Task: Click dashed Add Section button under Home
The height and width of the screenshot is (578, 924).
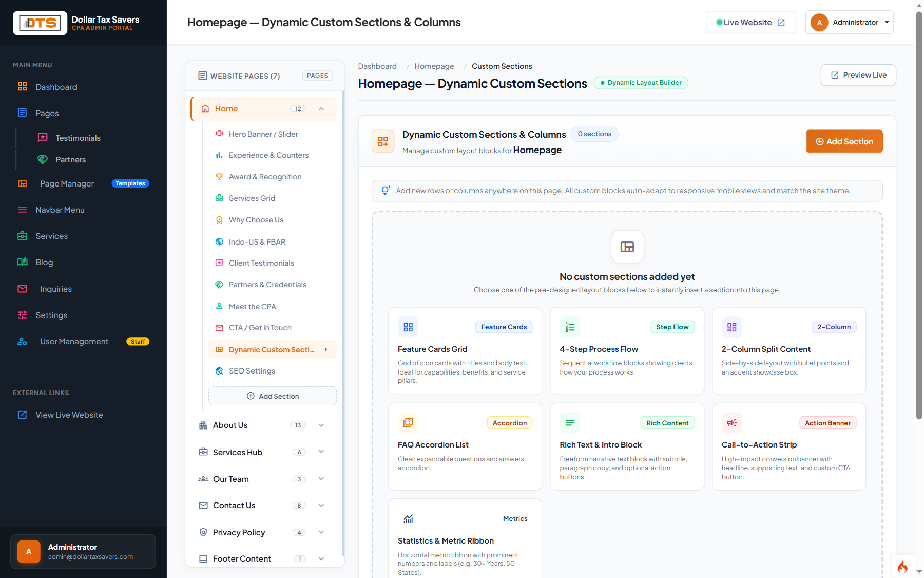Action: [x=273, y=396]
